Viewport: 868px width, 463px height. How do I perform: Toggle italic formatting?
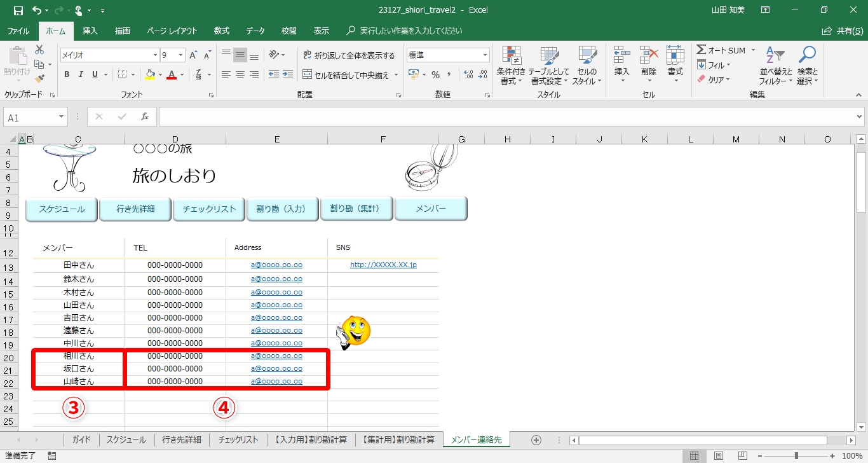pos(81,74)
